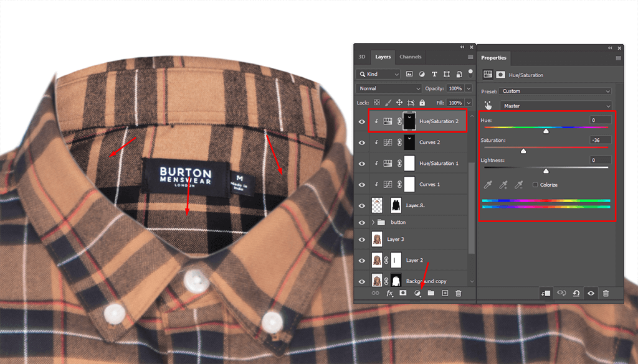Click the Saturation slider handle
Screen dimensions: 638x364
click(523, 151)
